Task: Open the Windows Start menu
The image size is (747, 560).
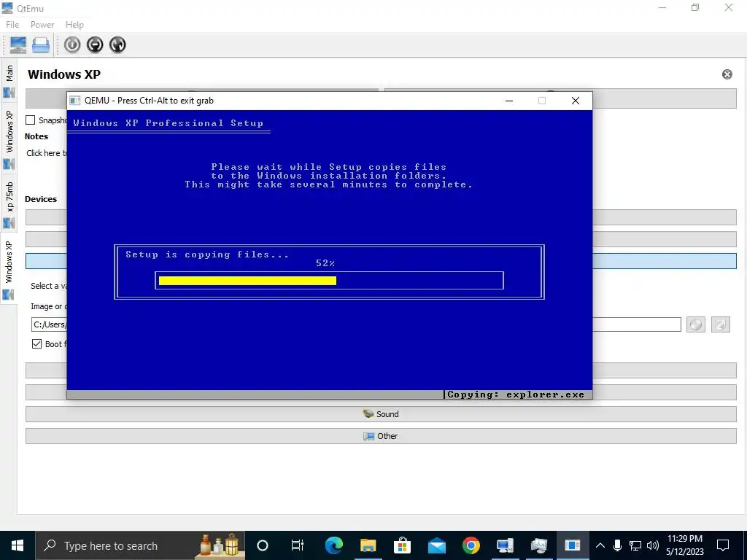Action: 18,545
